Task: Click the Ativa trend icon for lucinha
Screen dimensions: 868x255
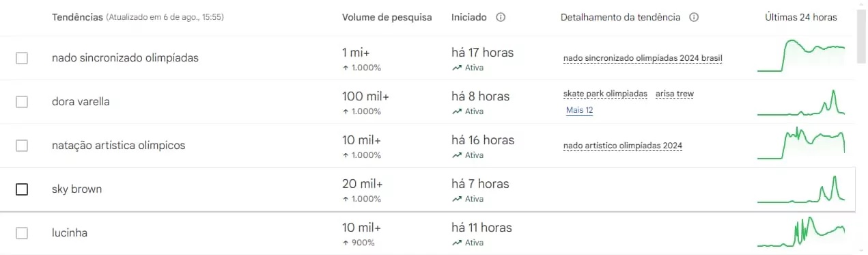Action: [456, 243]
